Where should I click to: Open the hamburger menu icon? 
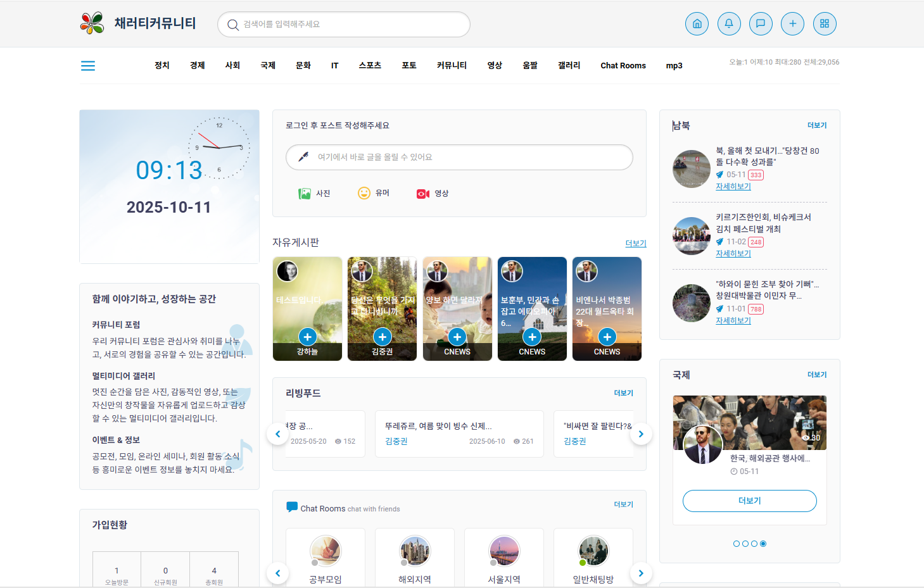88,66
